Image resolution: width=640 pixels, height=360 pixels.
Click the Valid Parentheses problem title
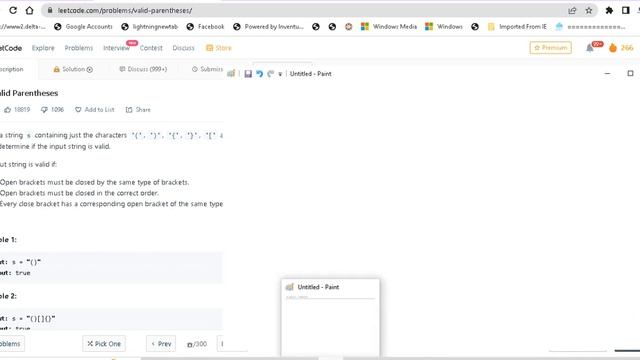[x=29, y=93]
